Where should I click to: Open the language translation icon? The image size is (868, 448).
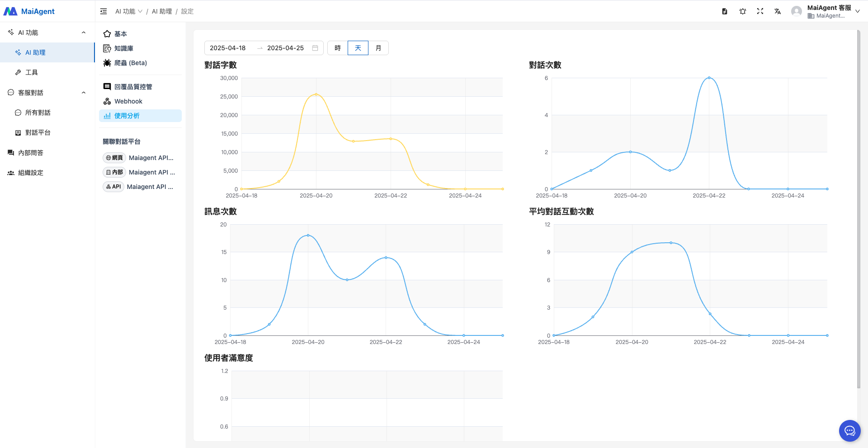coord(778,11)
